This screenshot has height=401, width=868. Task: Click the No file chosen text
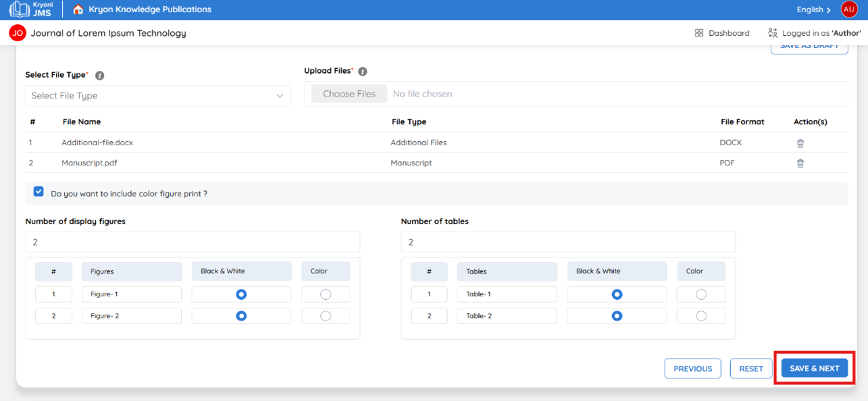423,94
